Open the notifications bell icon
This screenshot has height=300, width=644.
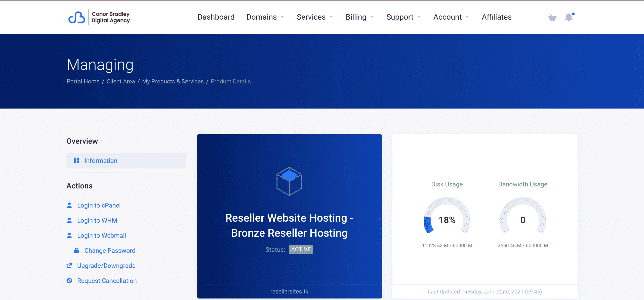[569, 17]
